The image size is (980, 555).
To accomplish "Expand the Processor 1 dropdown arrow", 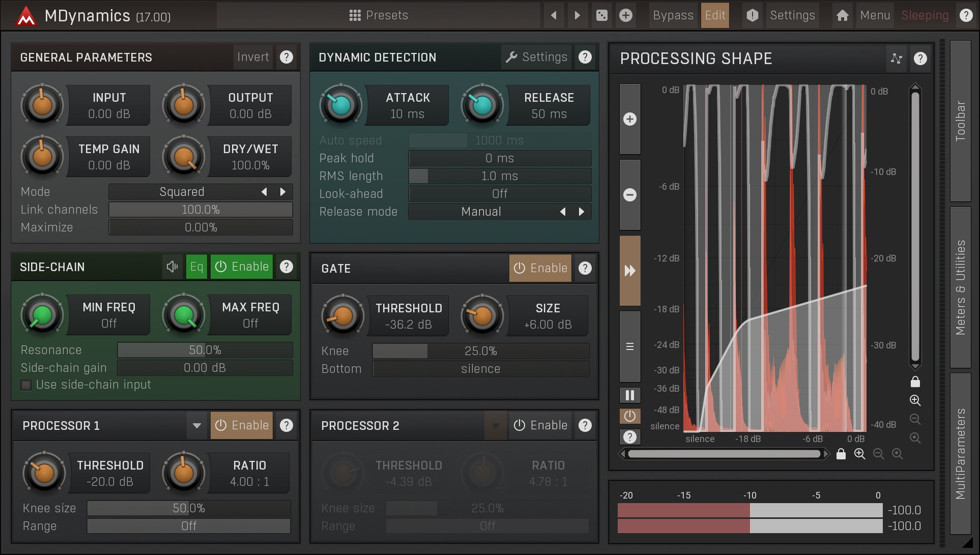I will [x=196, y=425].
